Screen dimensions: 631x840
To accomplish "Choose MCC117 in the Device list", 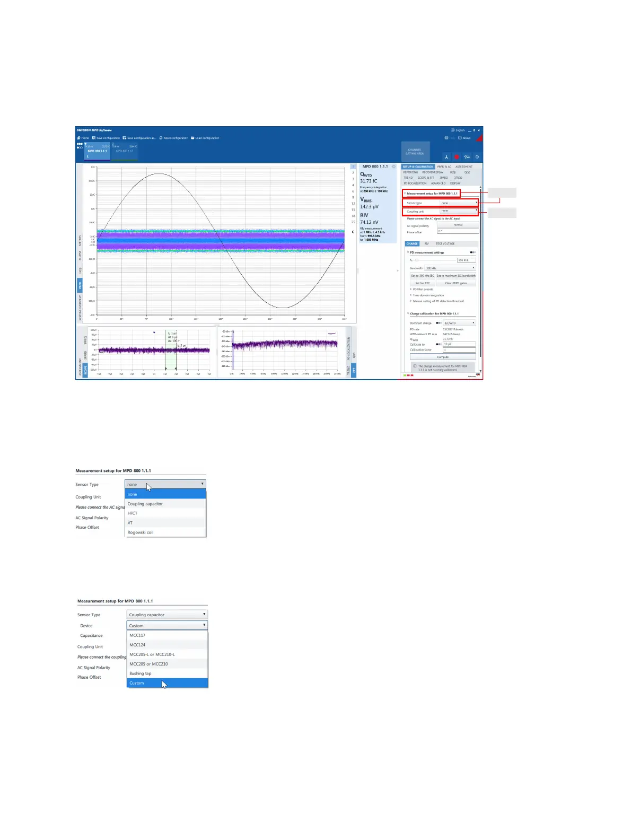I will pos(168,635).
